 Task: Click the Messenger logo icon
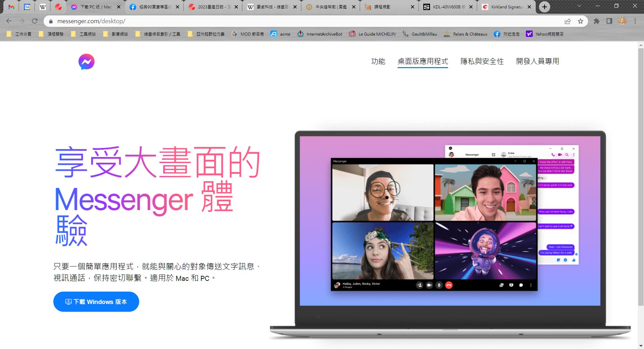[x=87, y=62]
